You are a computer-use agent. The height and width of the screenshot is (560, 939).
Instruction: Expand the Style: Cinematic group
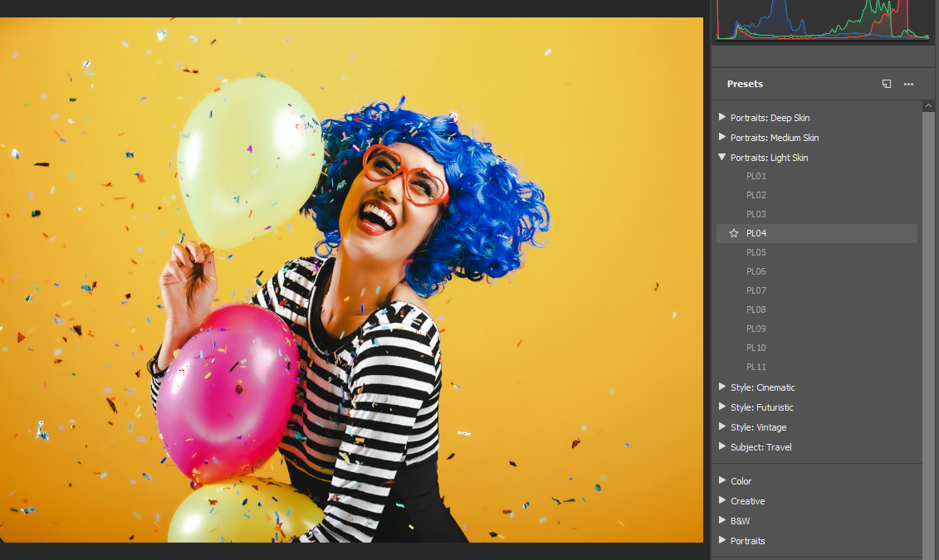coord(722,387)
